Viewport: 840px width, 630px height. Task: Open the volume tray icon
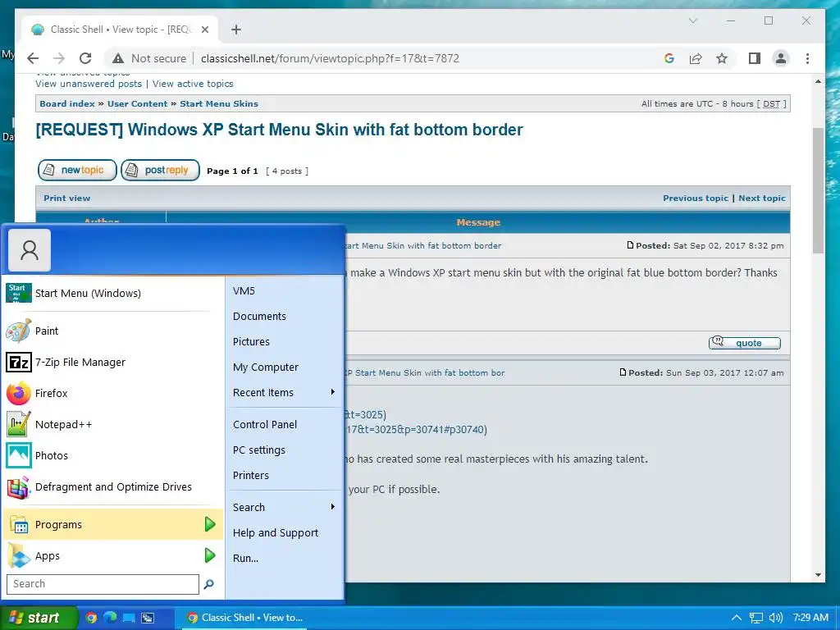(775, 618)
